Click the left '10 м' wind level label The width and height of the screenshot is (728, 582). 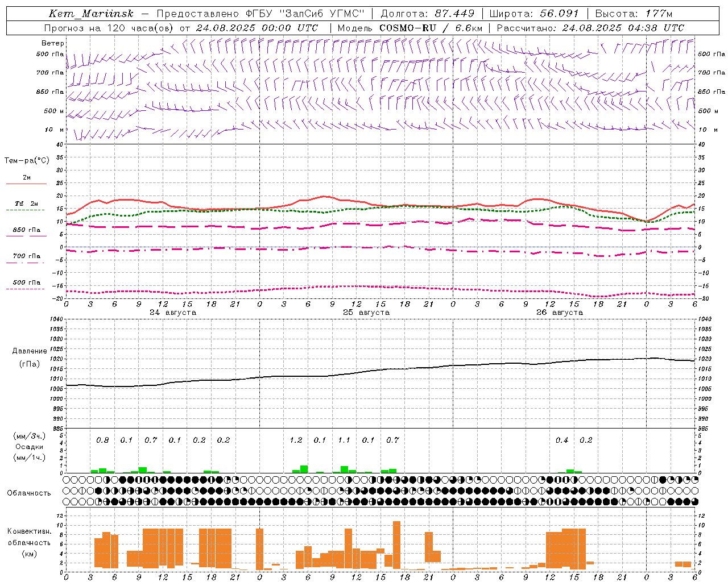click(55, 130)
